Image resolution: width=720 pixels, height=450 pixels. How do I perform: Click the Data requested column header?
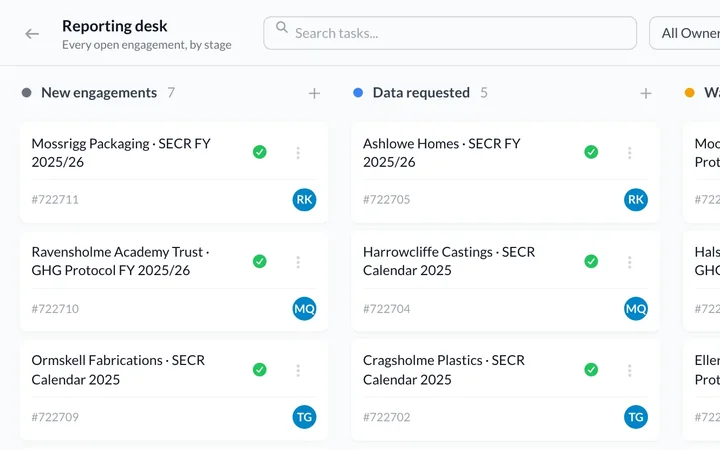coord(421,93)
